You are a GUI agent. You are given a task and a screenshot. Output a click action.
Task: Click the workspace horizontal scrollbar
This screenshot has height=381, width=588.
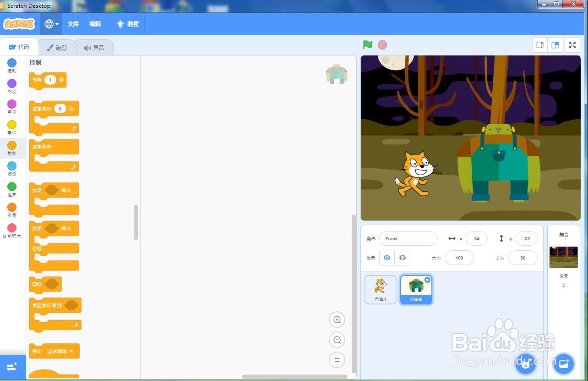coord(294,377)
